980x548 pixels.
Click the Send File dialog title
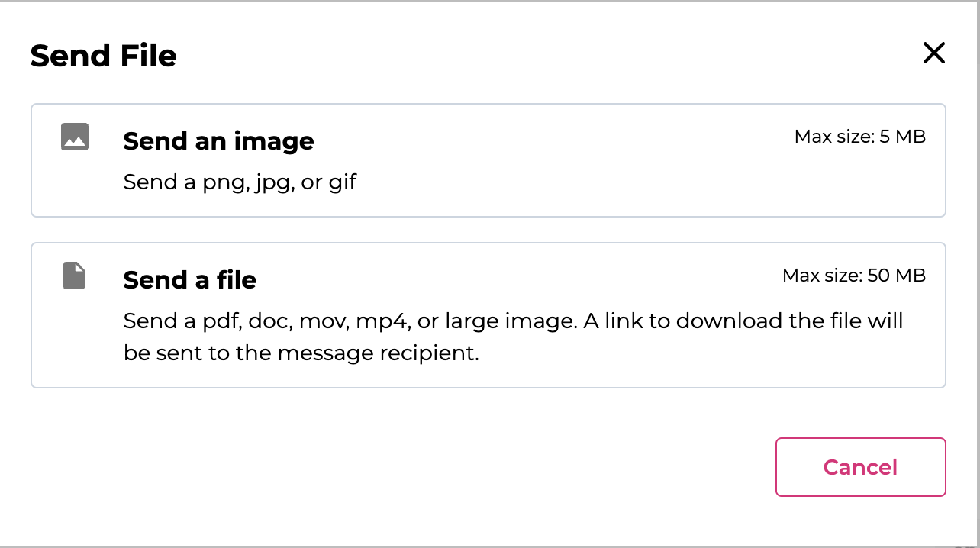(103, 55)
